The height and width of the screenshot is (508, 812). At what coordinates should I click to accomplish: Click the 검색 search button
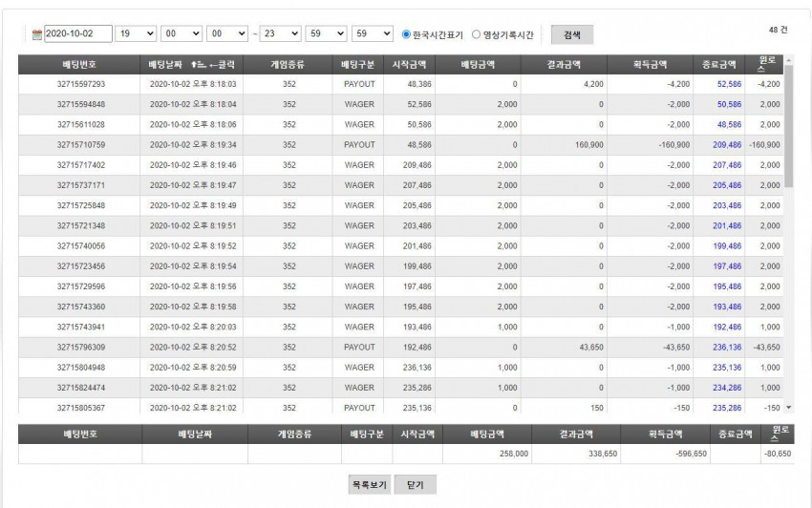[x=571, y=34]
